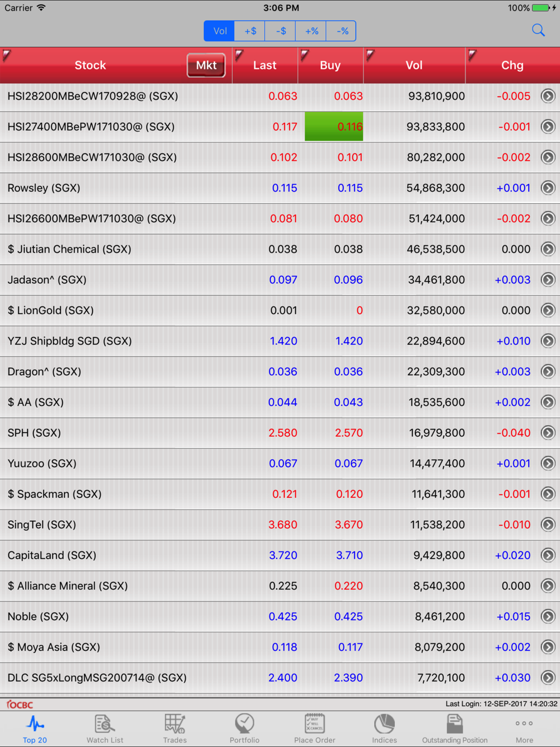Switch to the Place Order tab

(315, 729)
